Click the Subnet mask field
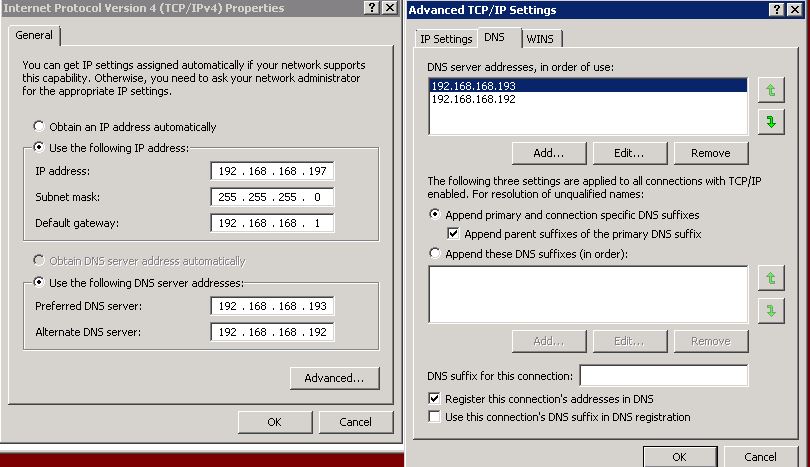The image size is (810, 467). coord(272,197)
